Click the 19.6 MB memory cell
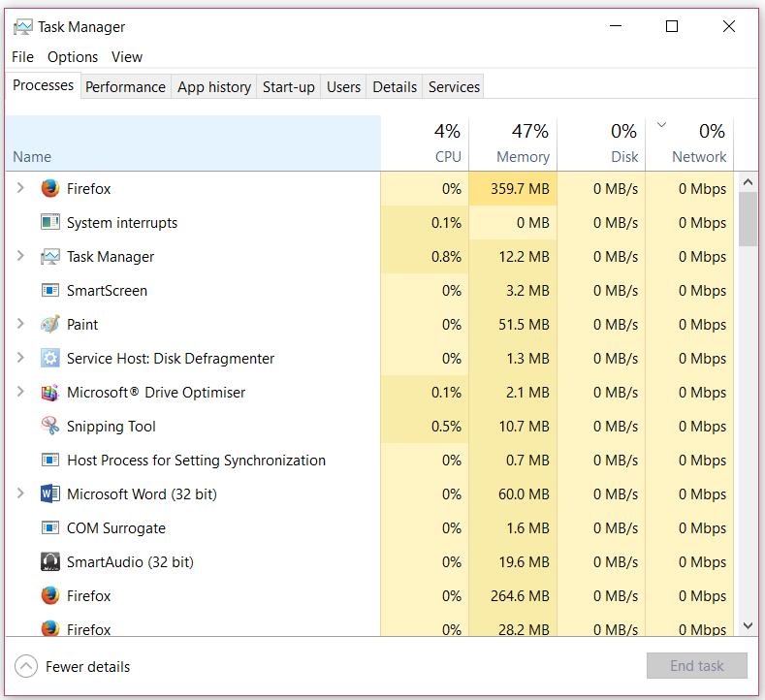The height and width of the screenshot is (700, 765). coord(513,562)
